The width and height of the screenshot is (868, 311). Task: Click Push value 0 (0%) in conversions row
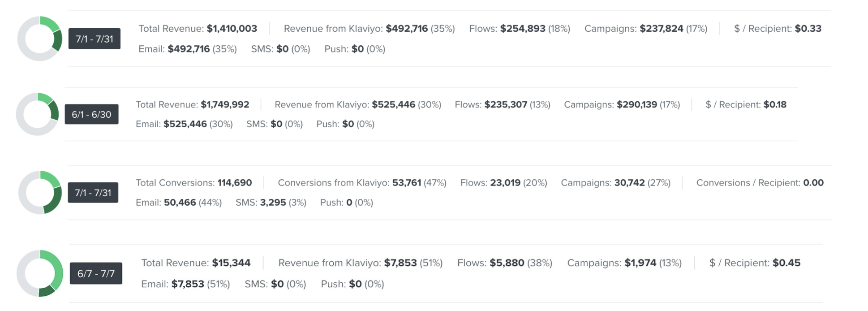(x=360, y=203)
